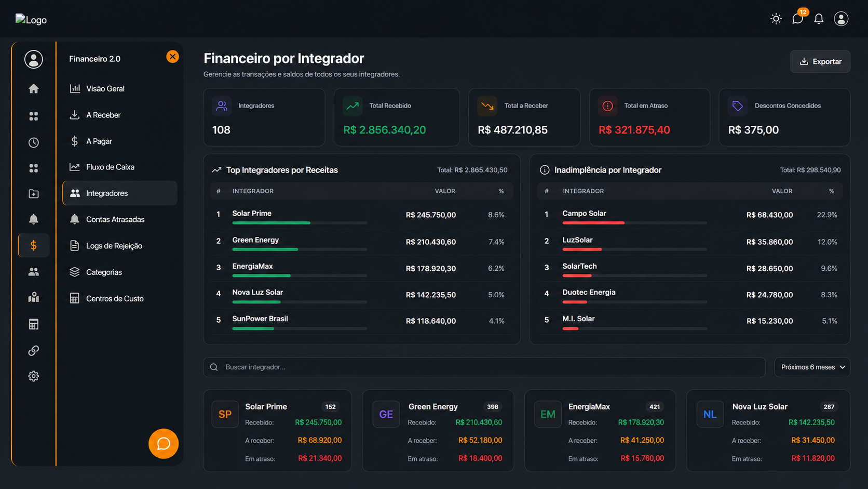Viewport: 868px width, 489px height.
Task: Open the Green Energy integrator card
Action: (x=438, y=431)
